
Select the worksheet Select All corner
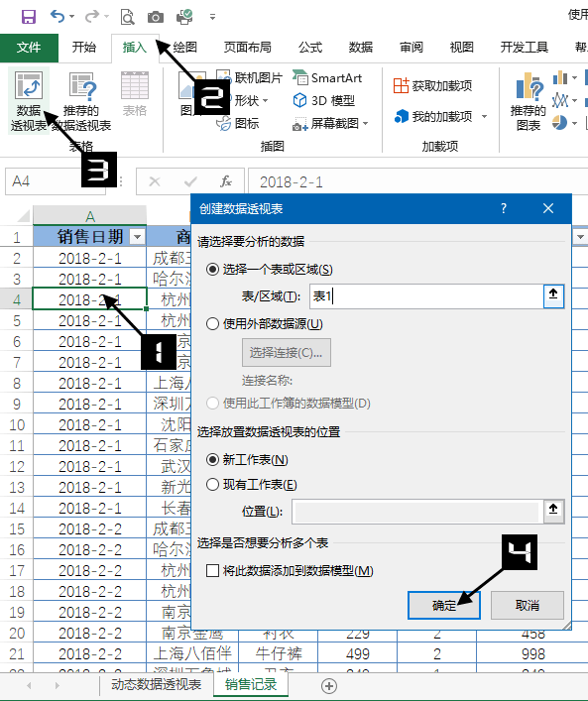(23, 216)
